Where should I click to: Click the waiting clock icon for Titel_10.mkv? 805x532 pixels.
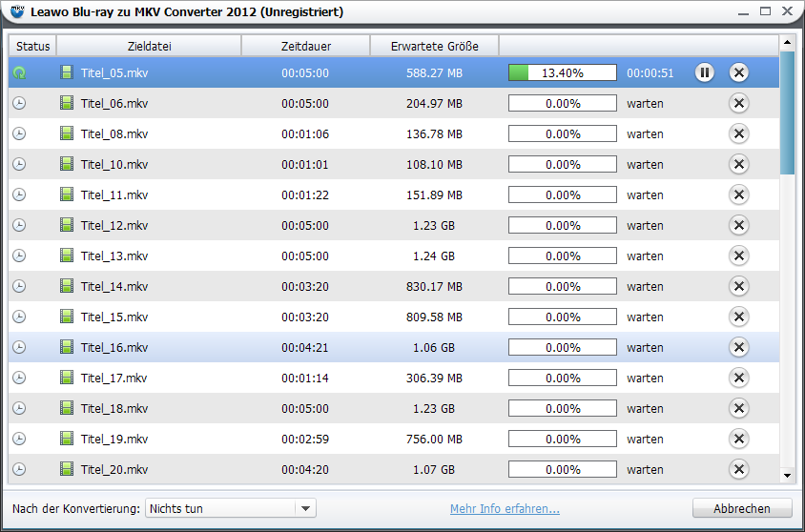coord(19,164)
